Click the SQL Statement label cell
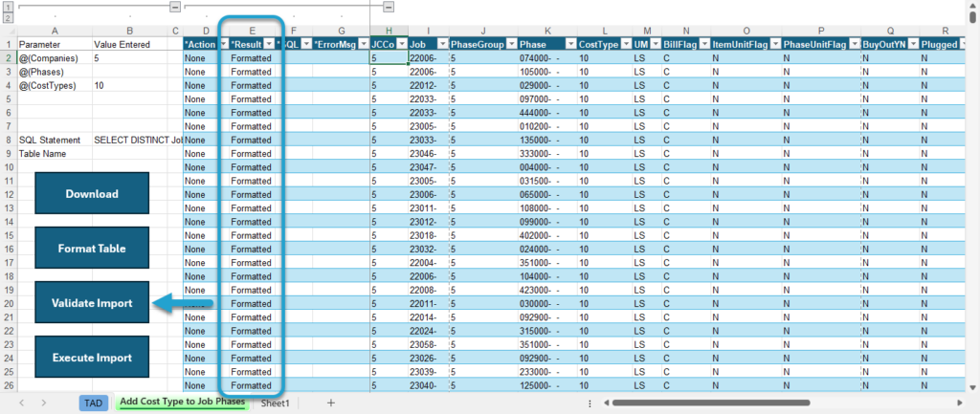The image size is (980, 414). coord(55,140)
